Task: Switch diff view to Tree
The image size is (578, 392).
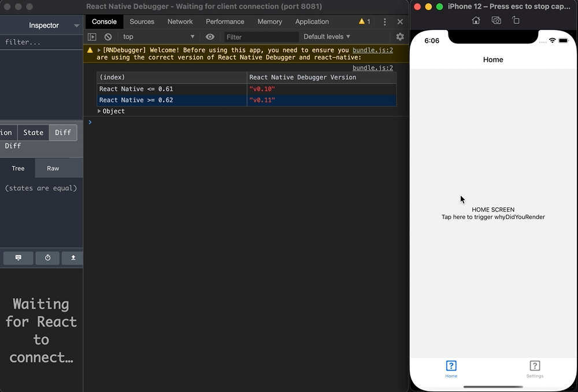Action: click(x=18, y=168)
